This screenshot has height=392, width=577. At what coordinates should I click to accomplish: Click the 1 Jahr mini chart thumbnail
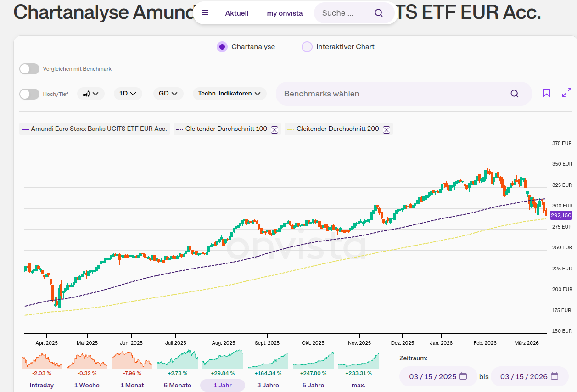pyautogui.click(x=223, y=359)
